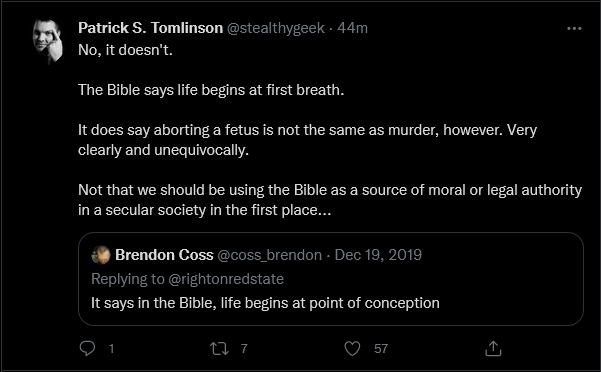Click the "No, it doesn't." tweet text
Screen dimensions: 601x372
pyautogui.click(x=125, y=50)
